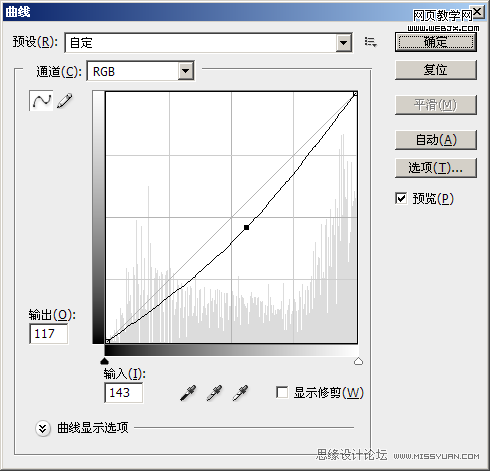Select the pencil draw curve tool
Screen dimensions: 490x471
(65, 101)
